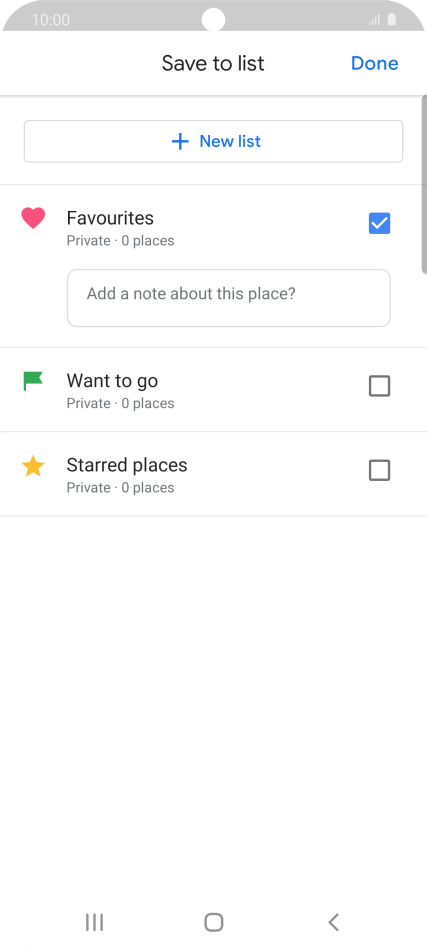Go to home screen via home icon
The image size is (427, 950).
point(214,922)
